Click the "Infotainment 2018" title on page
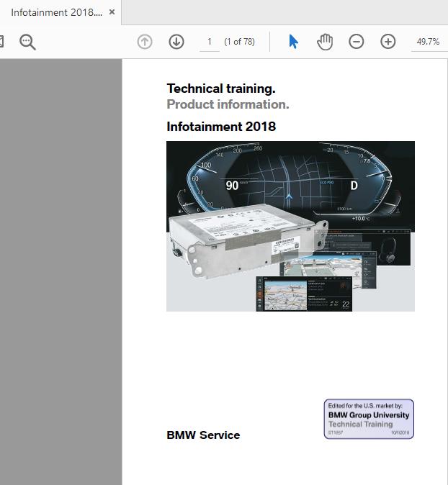 pos(221,127)
